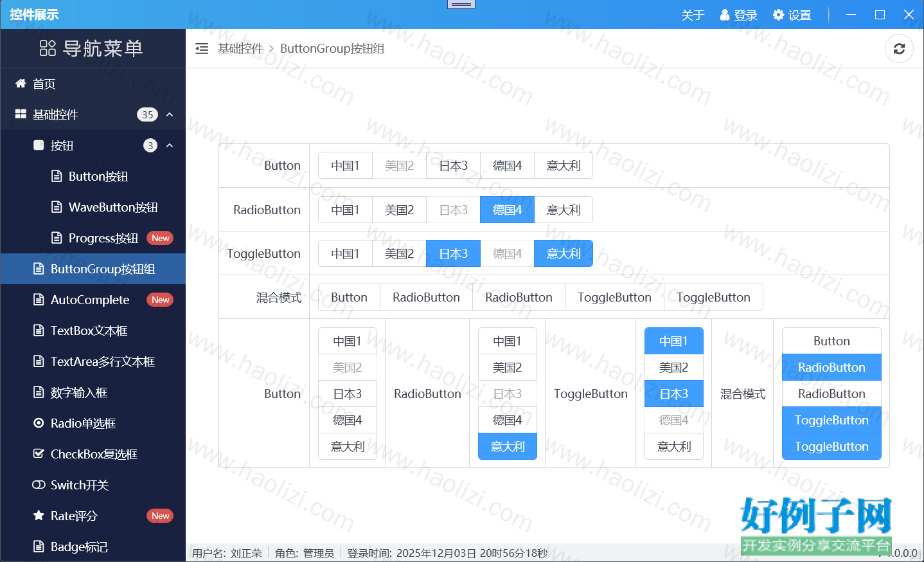This screenshot has width=924, height=562.
Task: Open the ButtonGroup按钮组 page in sidebar
Action: click(x=93, y=269)
